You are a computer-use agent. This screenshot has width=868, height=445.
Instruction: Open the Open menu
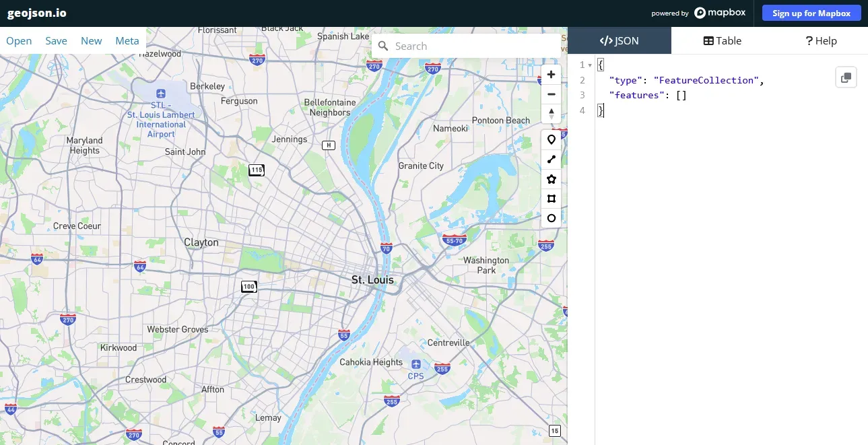pos(18,40)
